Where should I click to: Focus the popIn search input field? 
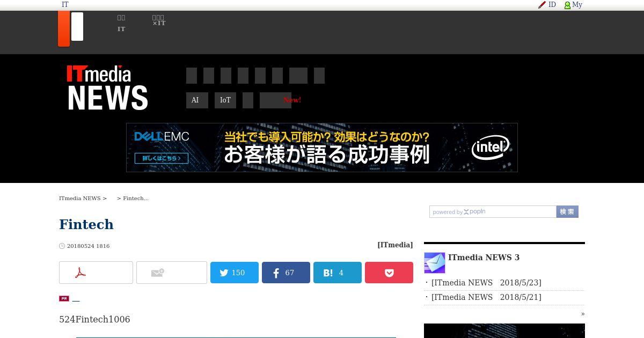click(493, 212)
